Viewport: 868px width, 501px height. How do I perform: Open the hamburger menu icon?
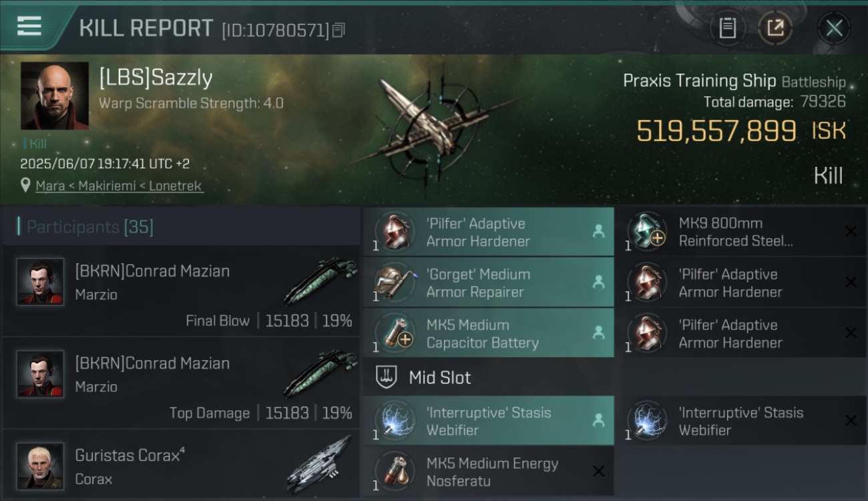(29, 26)
